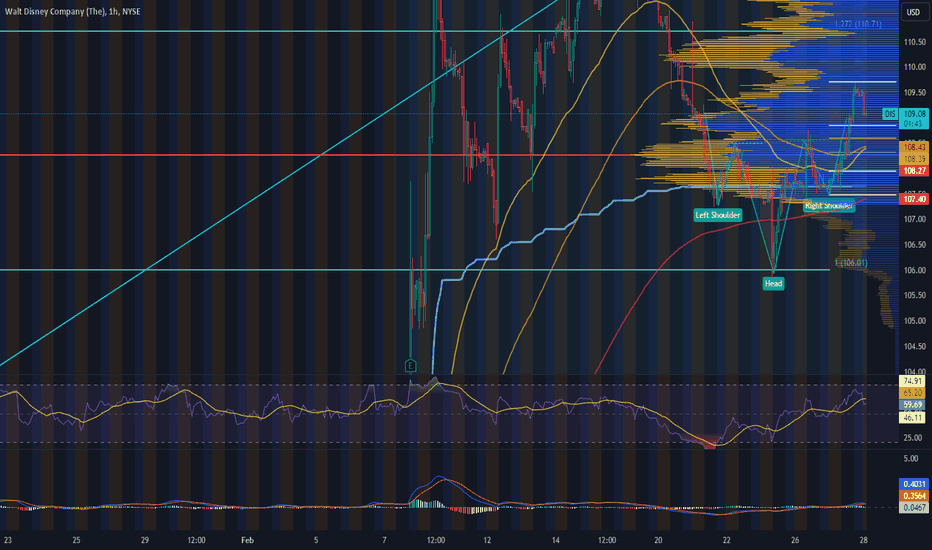The image size is (932, 550).
Task: Click the 107.00 price axis tick
Action: tap(914, 219)
